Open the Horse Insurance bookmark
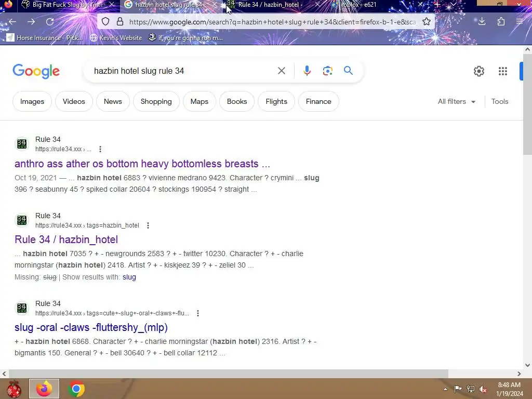The width and height of the screenshot is (532, 399). click(45, 37)
